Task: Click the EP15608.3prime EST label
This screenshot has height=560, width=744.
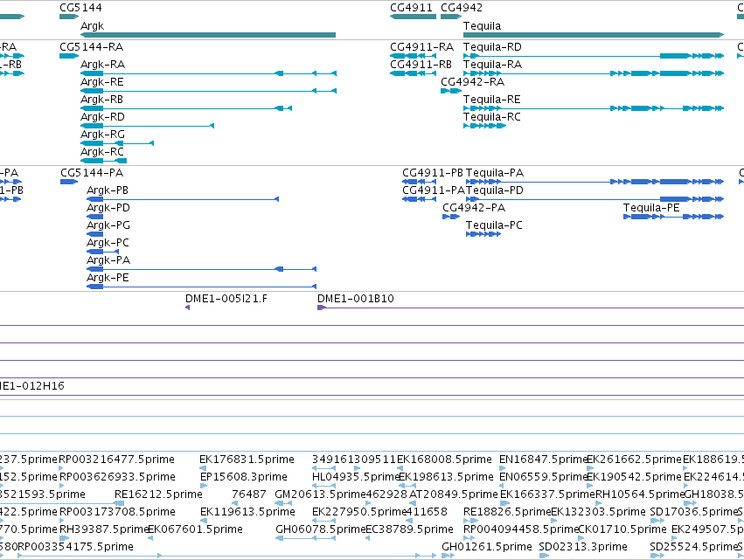Action: coord(243,477)
